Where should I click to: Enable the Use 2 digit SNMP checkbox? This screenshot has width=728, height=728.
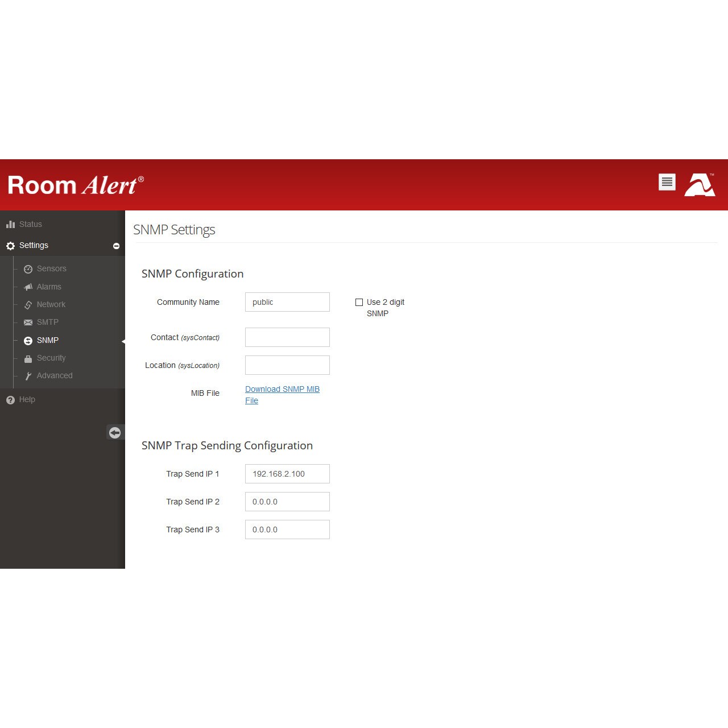(359, 302)
